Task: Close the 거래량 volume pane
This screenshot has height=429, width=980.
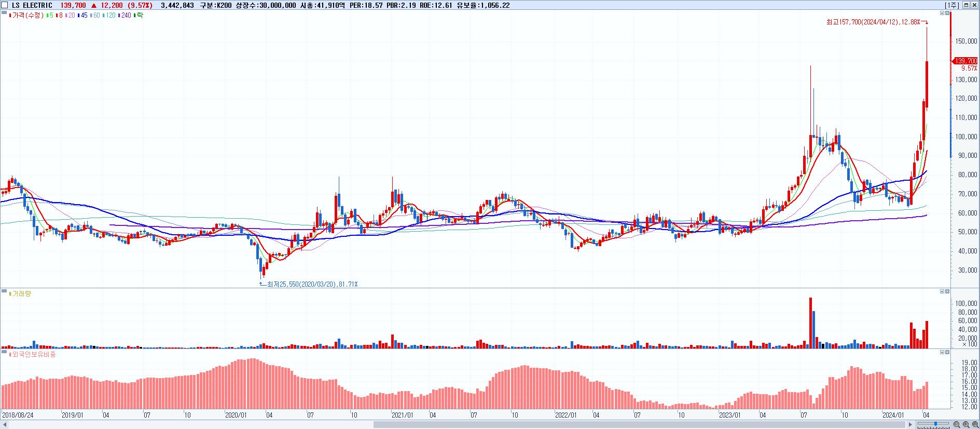Action: click(948, 291)
